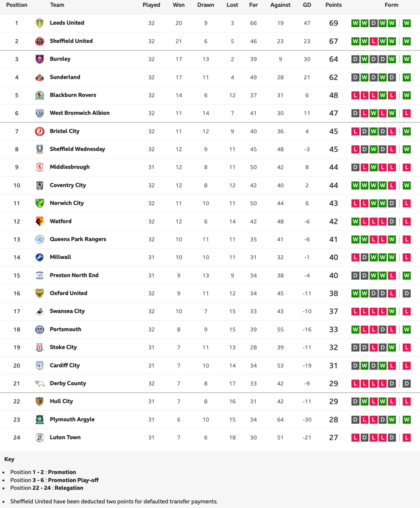
Task: Click the Form column header
Action: tap(392, 5)
